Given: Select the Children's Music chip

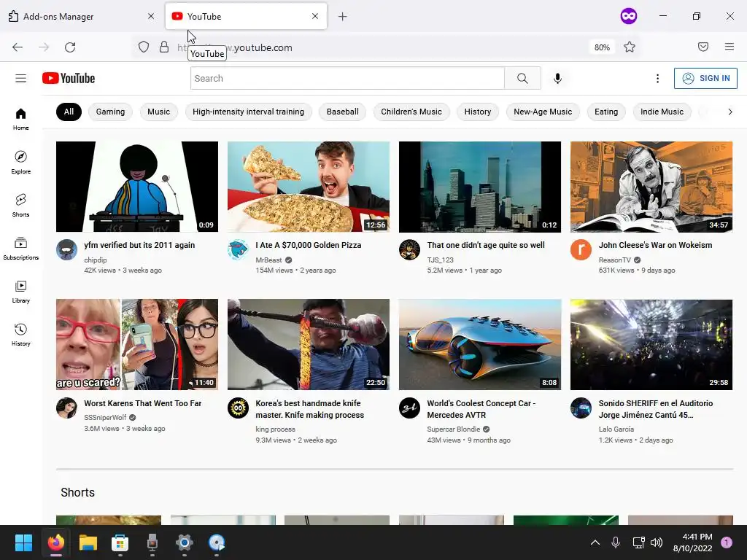Looking at the screenshot, I should (411, 112).
